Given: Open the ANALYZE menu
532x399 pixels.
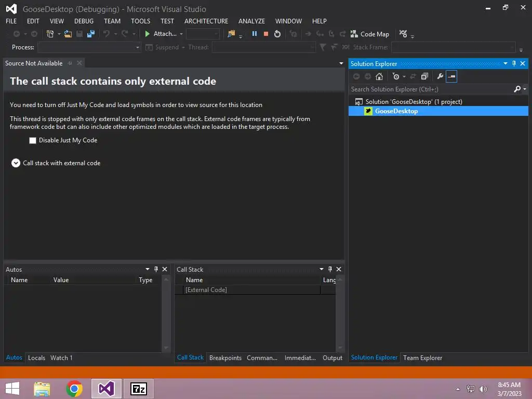Looking at the screenshot, I should click(252, 21).
